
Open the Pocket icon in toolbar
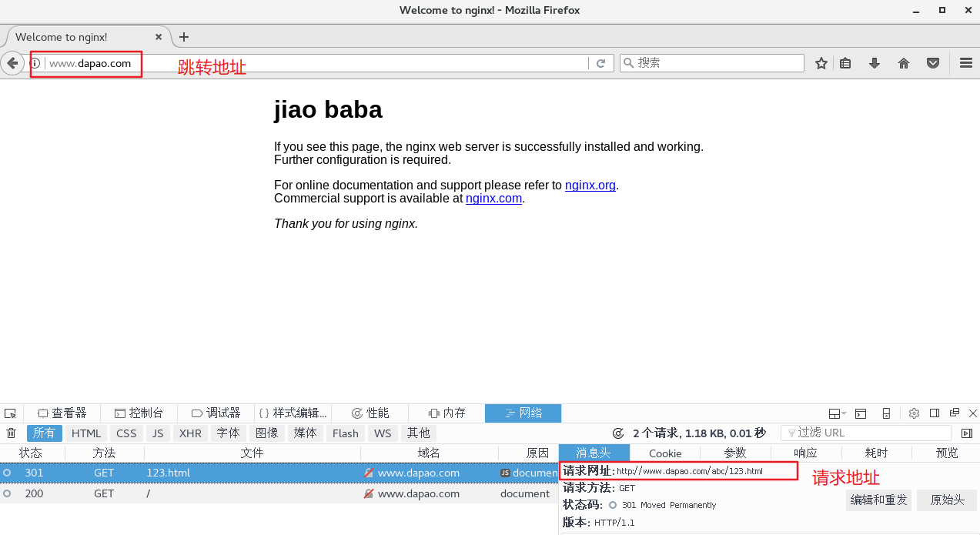tap(933, 63)
